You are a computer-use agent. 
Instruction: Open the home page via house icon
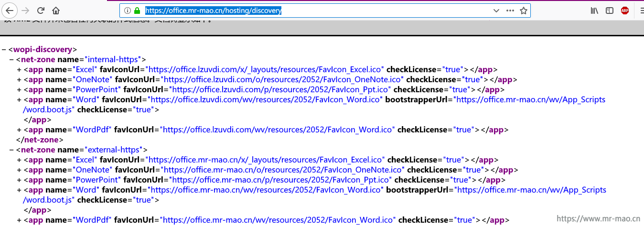pos(56,10)
